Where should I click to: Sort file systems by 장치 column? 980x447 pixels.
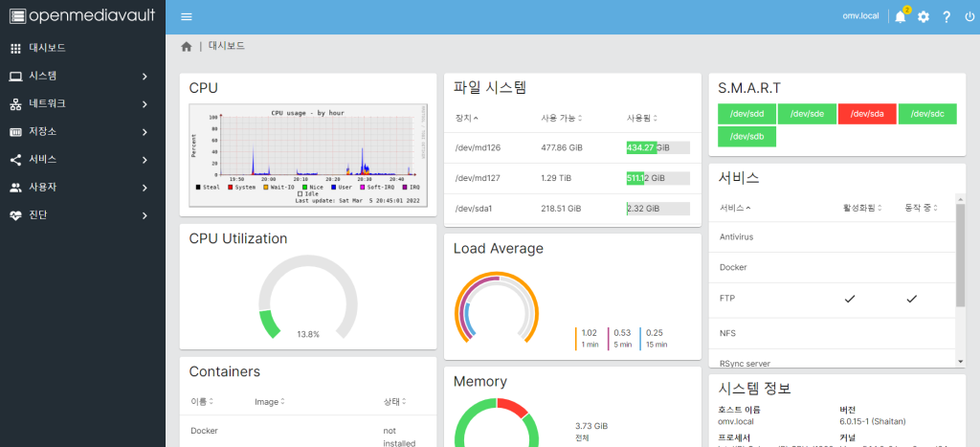[467, 118]
